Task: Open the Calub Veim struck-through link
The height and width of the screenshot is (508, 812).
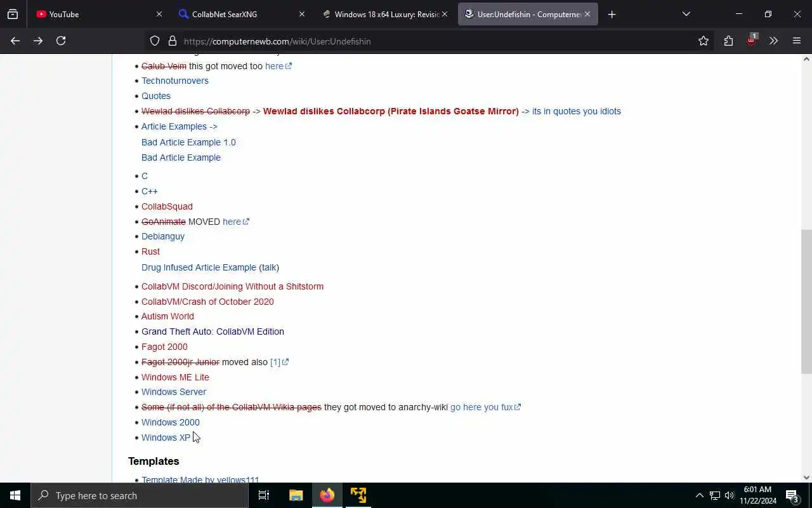Action: [164, 66]
